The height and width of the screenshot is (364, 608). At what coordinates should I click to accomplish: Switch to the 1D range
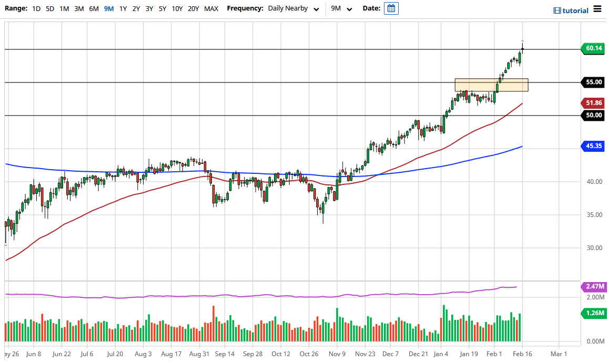pyautogui.click(x=36, y=8)
